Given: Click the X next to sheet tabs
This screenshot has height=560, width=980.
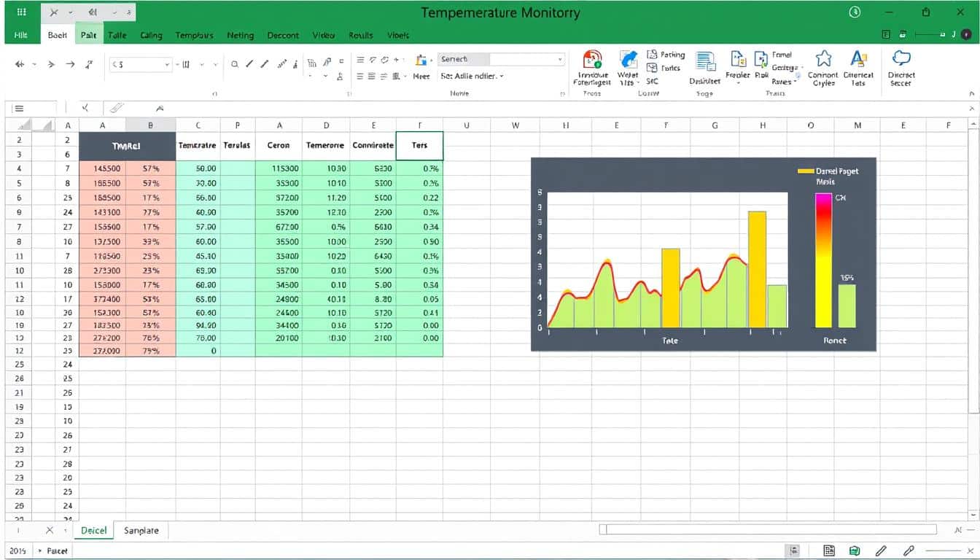Looking at the screenshot, I should tap(50, 530).
